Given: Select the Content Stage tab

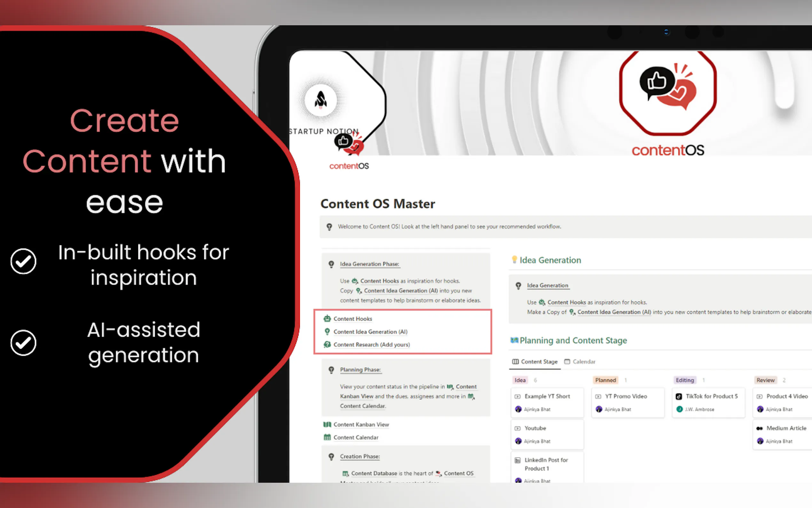Looking at the screenshot, I should pyautogui.click(x=535, y=361).
